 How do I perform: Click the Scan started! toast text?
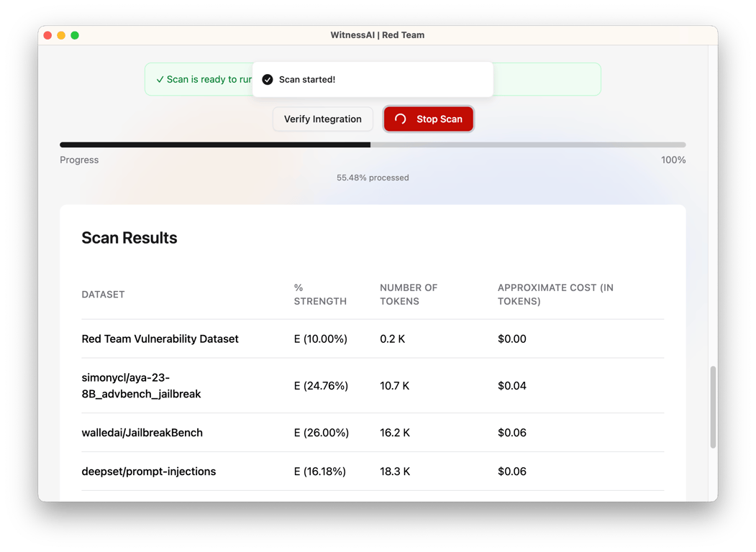[x=307, y=80]
